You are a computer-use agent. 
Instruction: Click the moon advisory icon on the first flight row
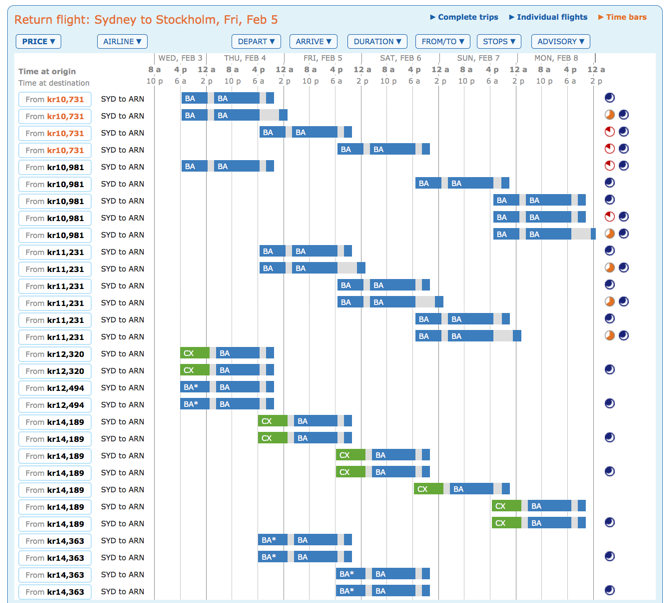tap(610, 98)
